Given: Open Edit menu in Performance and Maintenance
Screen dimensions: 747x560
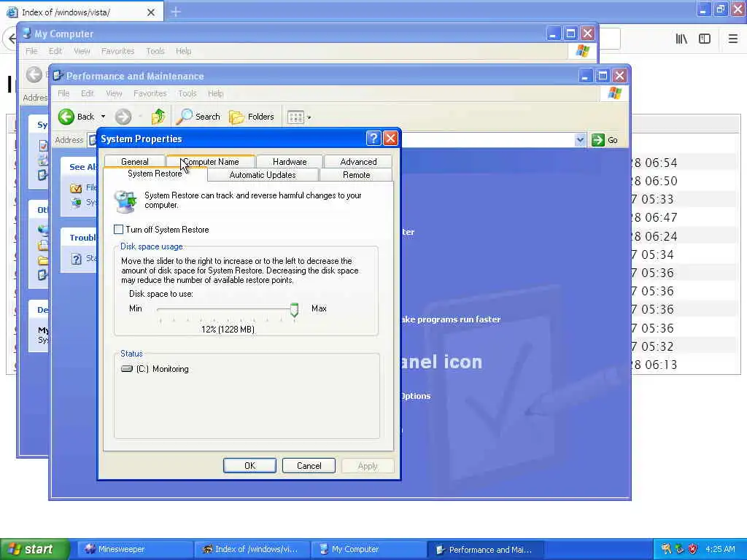Looking at the screenshot, I should coord(88,93).
